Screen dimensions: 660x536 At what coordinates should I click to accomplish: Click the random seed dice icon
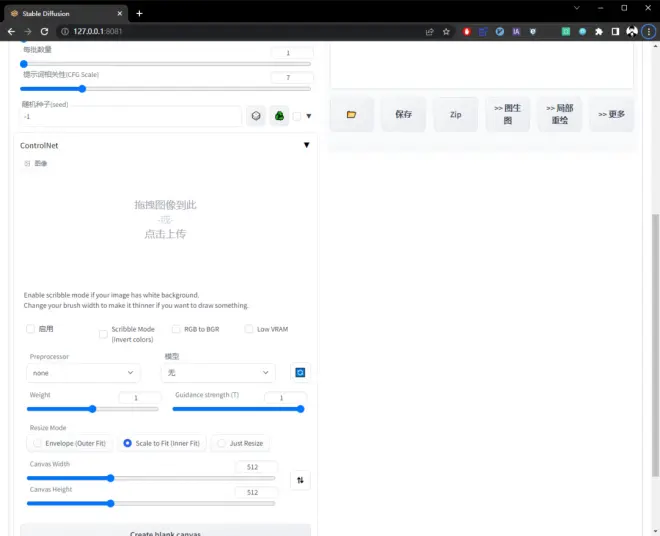tap(256, 116)
